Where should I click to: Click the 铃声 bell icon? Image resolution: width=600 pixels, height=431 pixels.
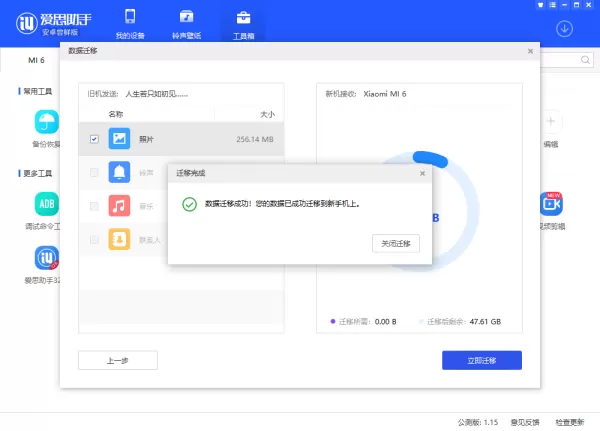click(x=119, y=172)
